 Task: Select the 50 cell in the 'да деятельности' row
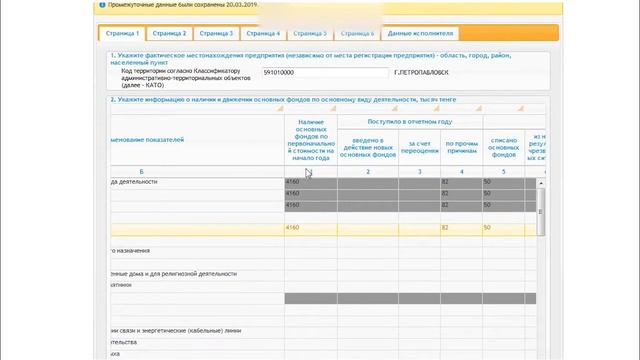(x=503, y=182)
